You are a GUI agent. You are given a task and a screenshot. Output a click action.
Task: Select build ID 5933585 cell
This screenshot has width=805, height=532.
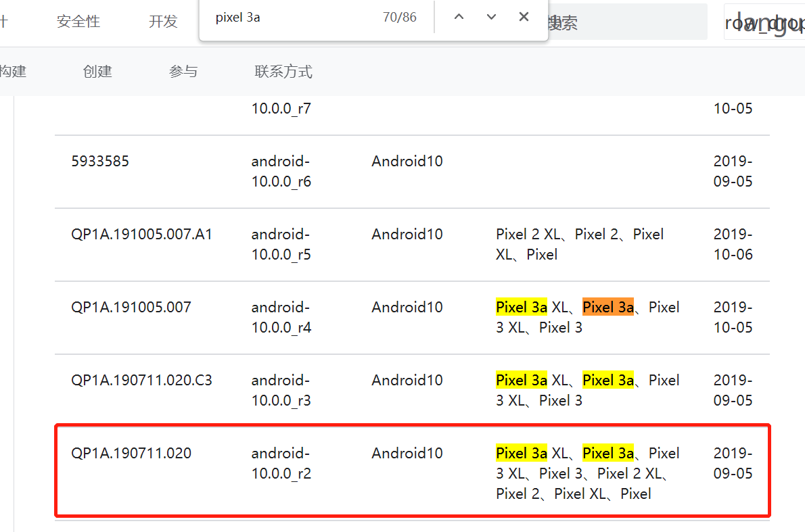(100, 162)
